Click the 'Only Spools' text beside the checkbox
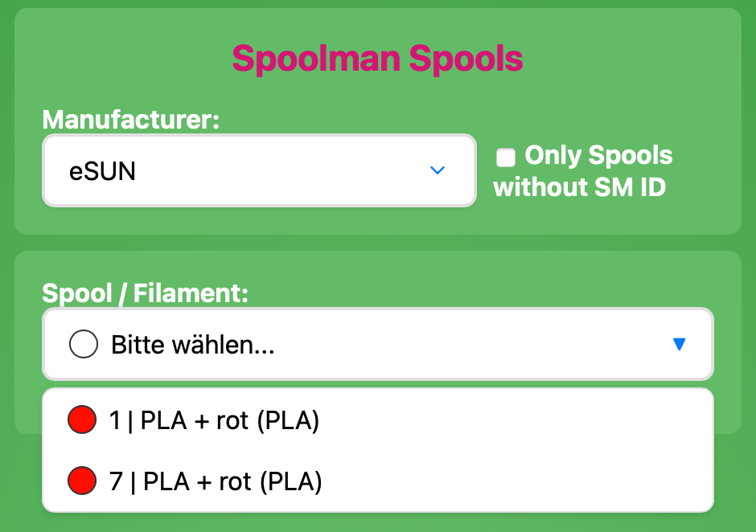Image resolution: width=756 pixels, height=532 pixels. (x=598, y=155)
